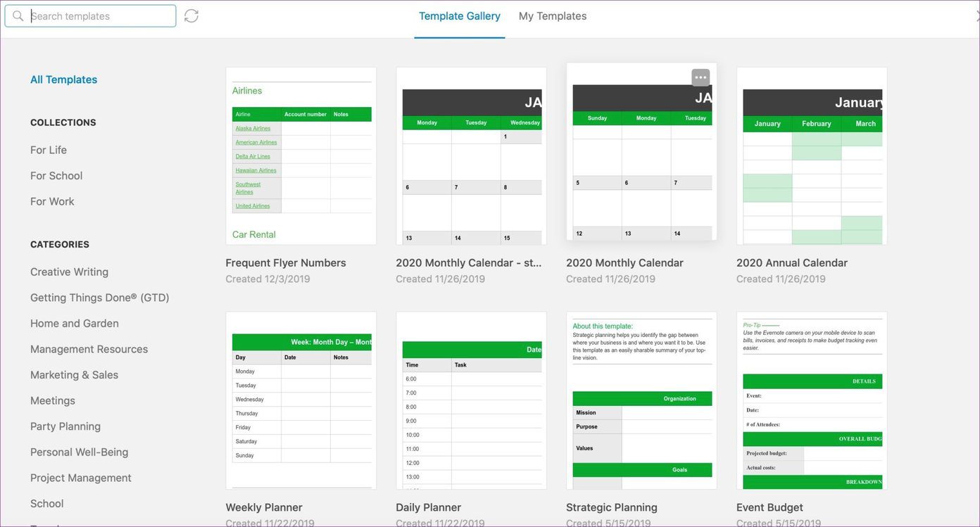Screen dimensions: 980x527
Task: Focus the Search templates field
Action: tap(90, 15)
